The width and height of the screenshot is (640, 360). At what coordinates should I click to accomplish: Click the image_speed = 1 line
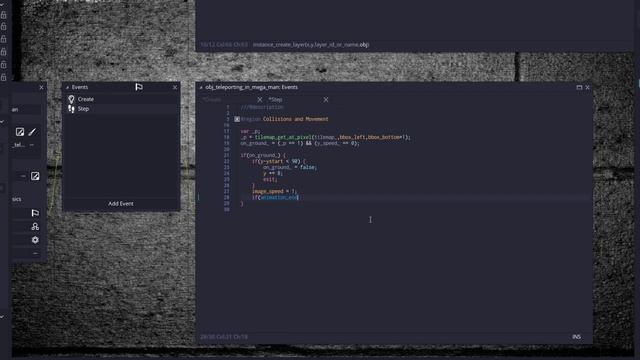275,191
